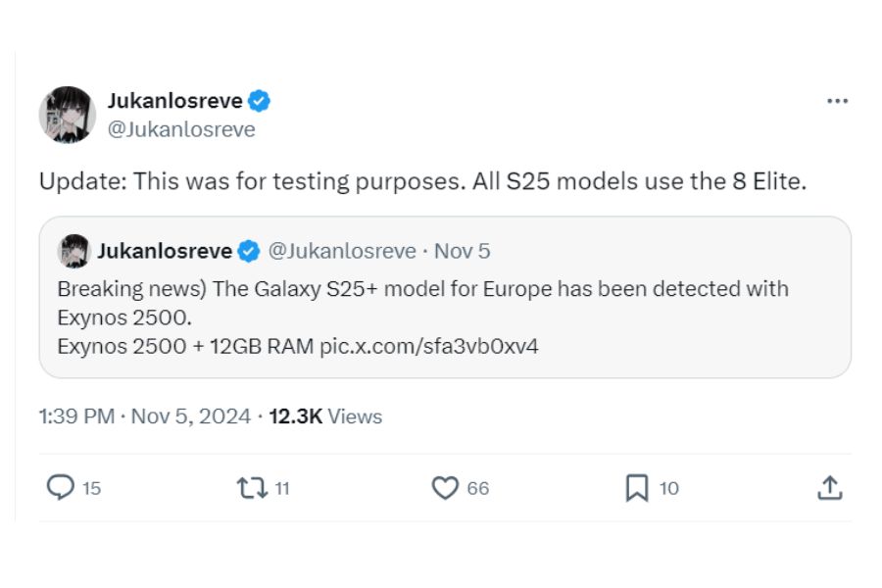
Task: Open the more options menu on the tweet
Action: tap(838, 99)
